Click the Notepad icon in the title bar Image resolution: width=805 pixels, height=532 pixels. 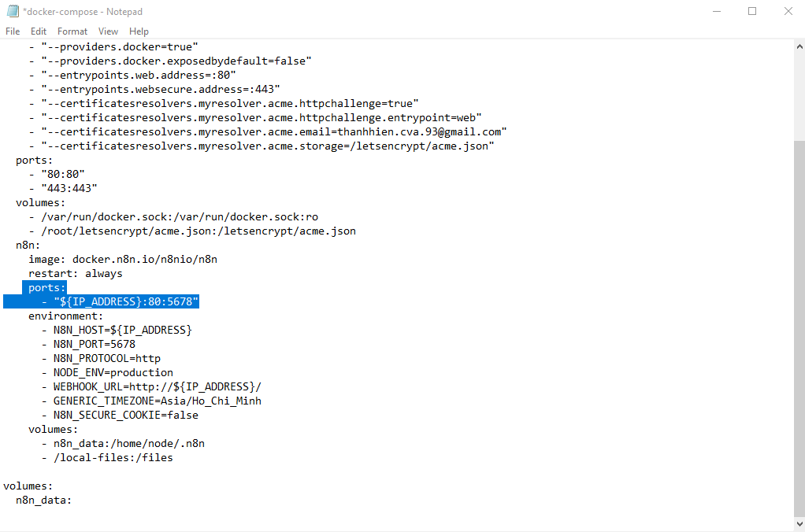[x=11, y=11]
